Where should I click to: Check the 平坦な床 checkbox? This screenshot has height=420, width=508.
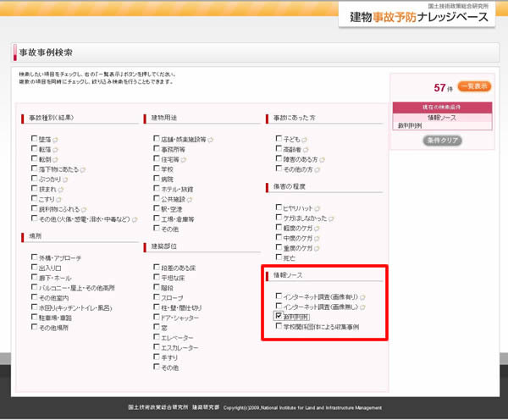[x=156, y=277]
